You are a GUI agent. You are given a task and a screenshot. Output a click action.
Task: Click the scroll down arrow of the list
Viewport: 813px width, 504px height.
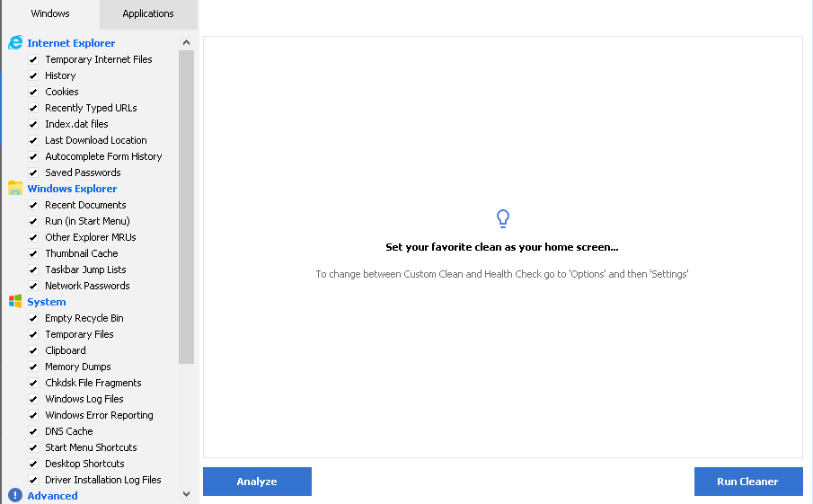(x=187, y=494)
